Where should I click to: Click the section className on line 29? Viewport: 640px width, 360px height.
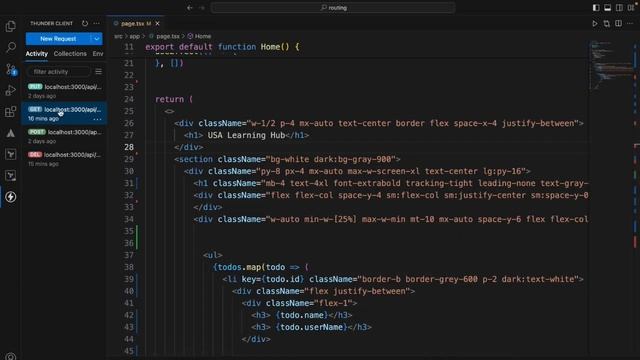(x=307, y=159)
